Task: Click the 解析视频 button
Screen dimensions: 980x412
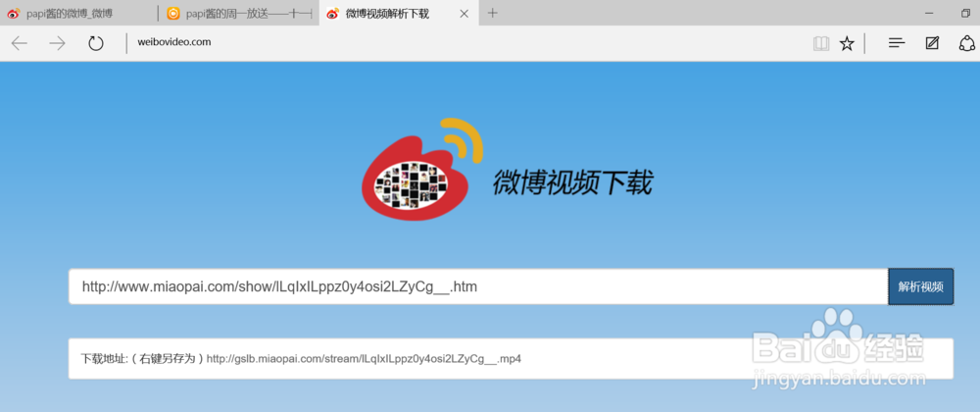Action: coord(920,287)
